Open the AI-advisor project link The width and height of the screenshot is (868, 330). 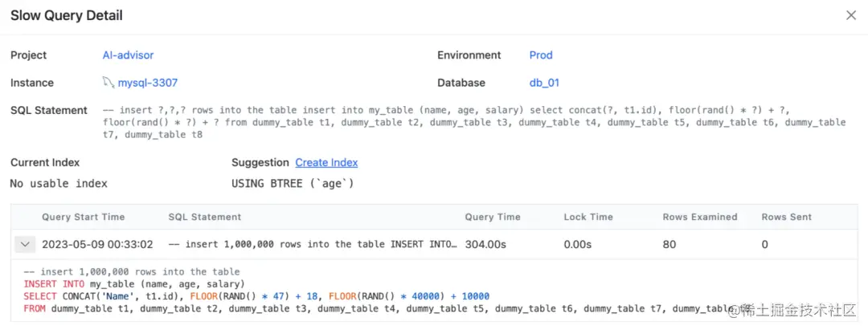point(128,55)
